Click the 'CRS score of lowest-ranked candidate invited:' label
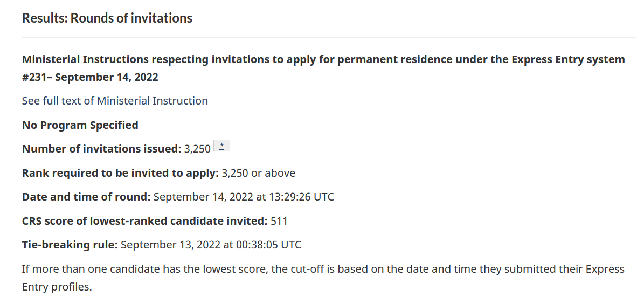644x304 pixels. [x=144, y=221]
